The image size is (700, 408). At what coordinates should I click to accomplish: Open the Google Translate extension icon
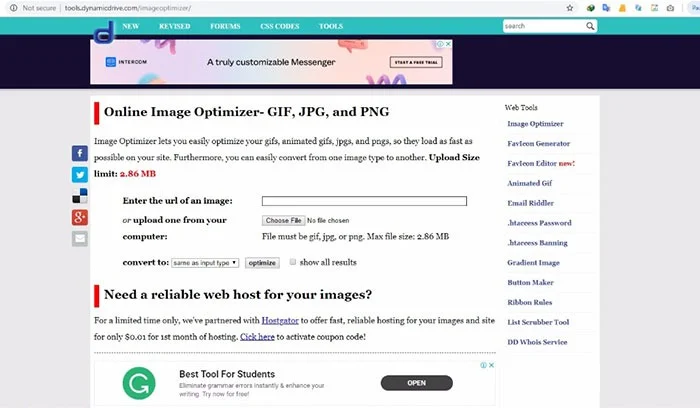tap(606, 8)
